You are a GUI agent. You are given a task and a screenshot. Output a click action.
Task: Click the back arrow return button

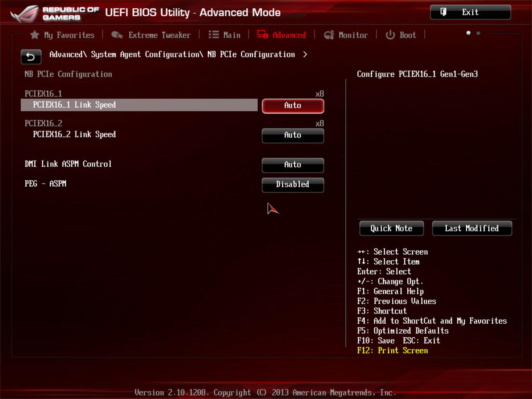click(x=31, y=57)
